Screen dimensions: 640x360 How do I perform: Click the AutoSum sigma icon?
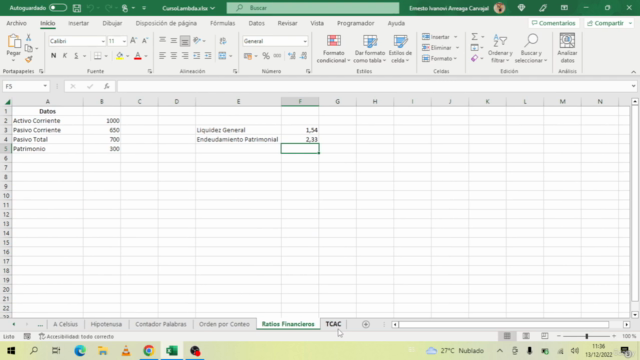(x=474, y=37)
